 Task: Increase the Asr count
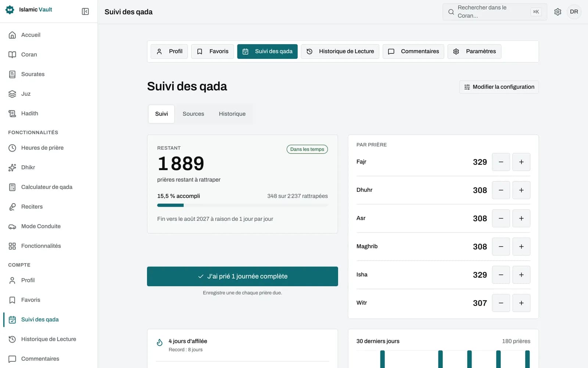[x=521, y=219]
